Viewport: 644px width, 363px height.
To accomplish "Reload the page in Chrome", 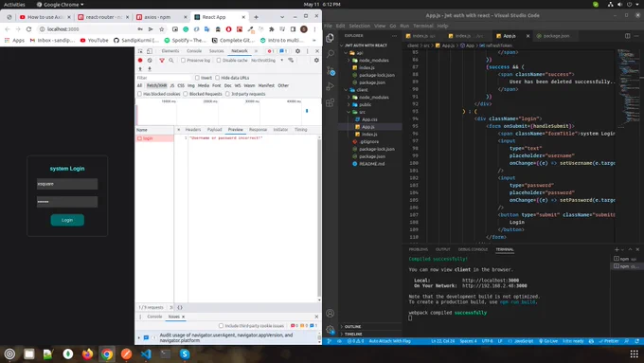I will point(28,29).
